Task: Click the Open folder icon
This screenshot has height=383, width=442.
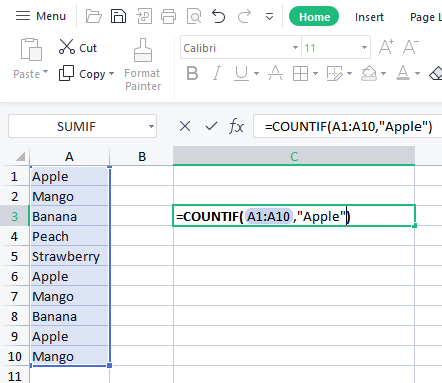Action: [x=93, y=16]
